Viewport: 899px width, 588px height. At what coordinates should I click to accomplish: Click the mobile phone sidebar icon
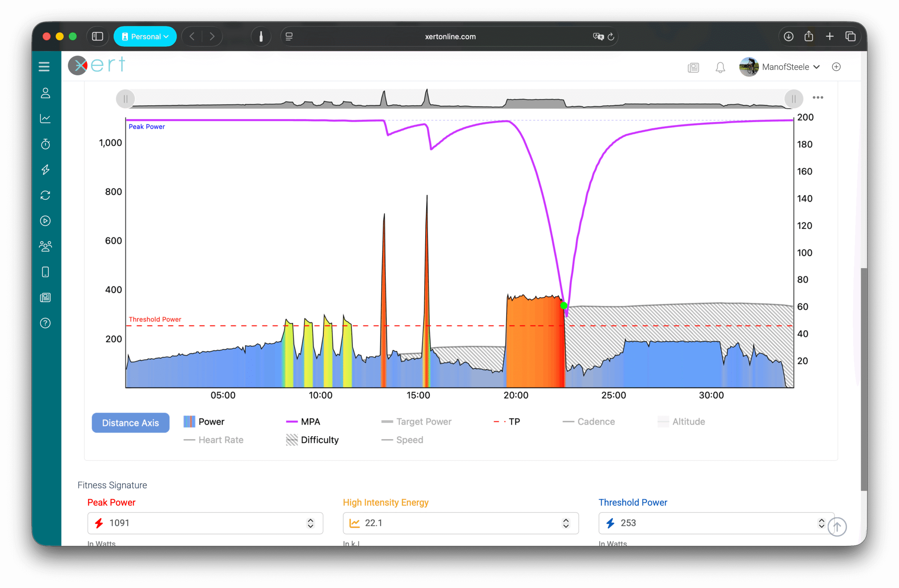click(45, 272)
